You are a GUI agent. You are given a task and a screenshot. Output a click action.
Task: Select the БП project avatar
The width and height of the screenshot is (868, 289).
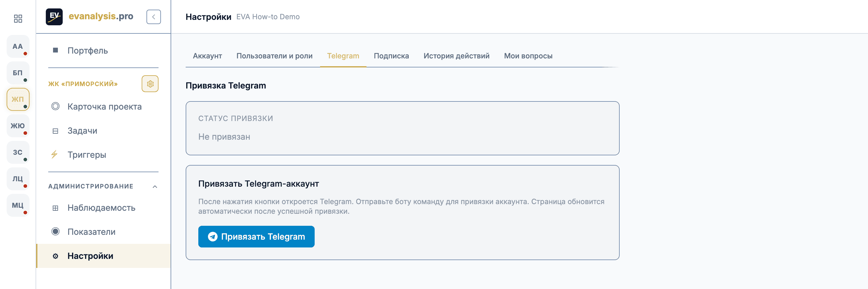click(18, 73)
